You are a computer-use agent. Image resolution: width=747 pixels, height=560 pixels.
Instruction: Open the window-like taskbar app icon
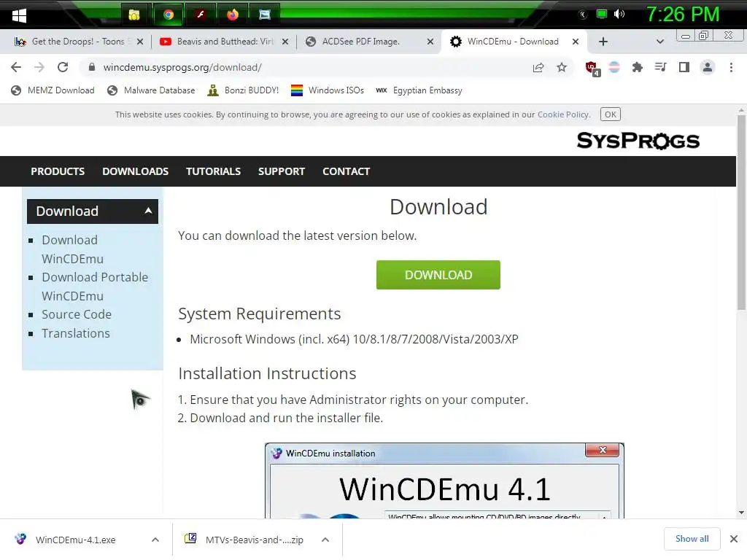click(265, 15)
